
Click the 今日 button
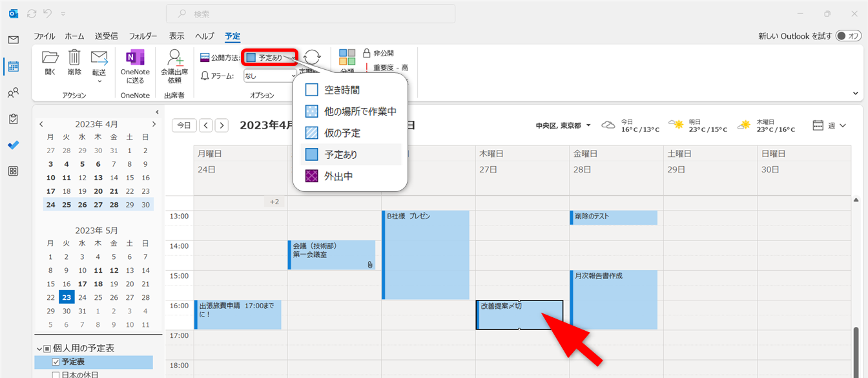(184, 125)
